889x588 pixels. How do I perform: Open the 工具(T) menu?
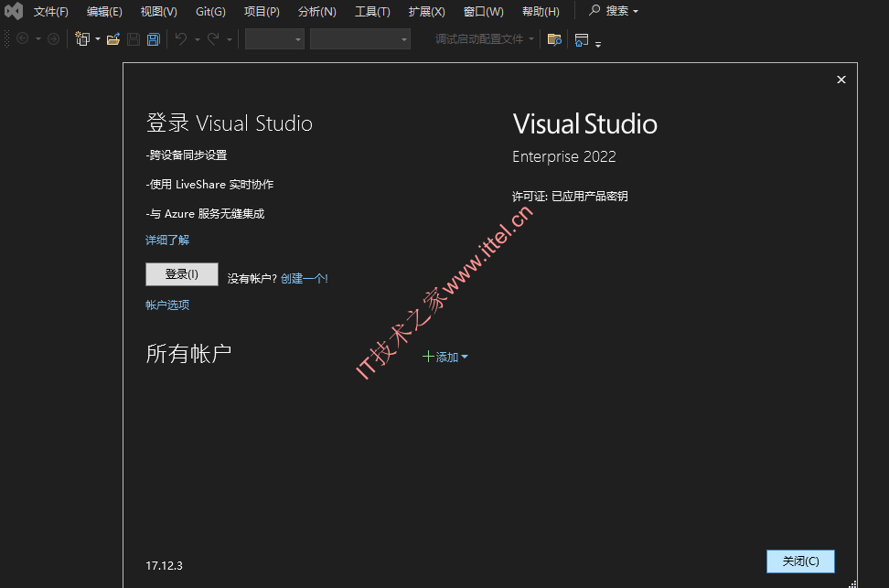tap(372, 11)
